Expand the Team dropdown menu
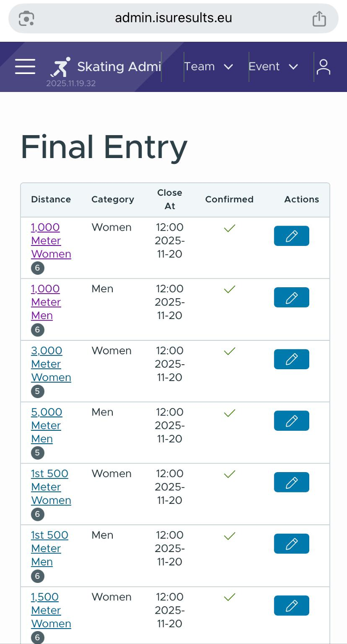 [x=208, y=67]
